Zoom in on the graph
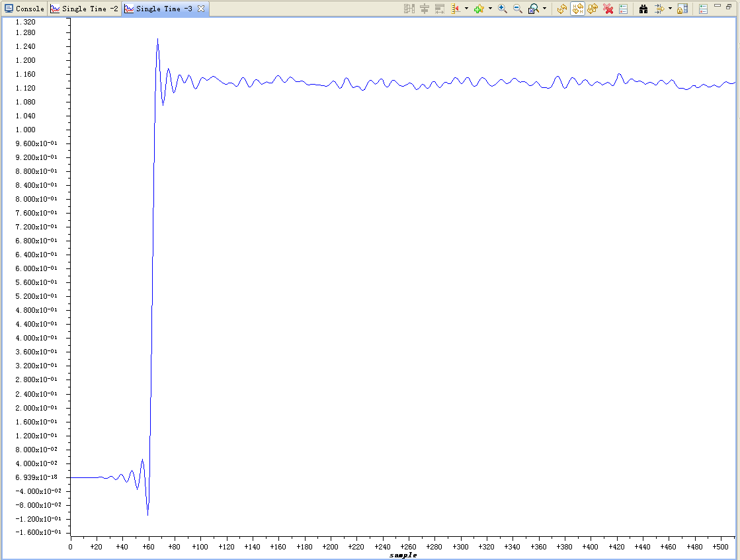 pos(503,9)
